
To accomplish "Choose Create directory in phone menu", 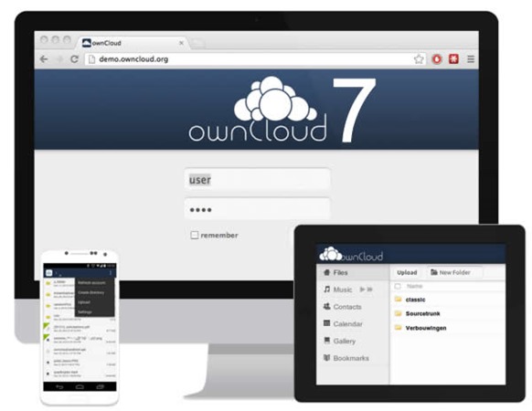I will pyautogui.click(x=95, y=292).
